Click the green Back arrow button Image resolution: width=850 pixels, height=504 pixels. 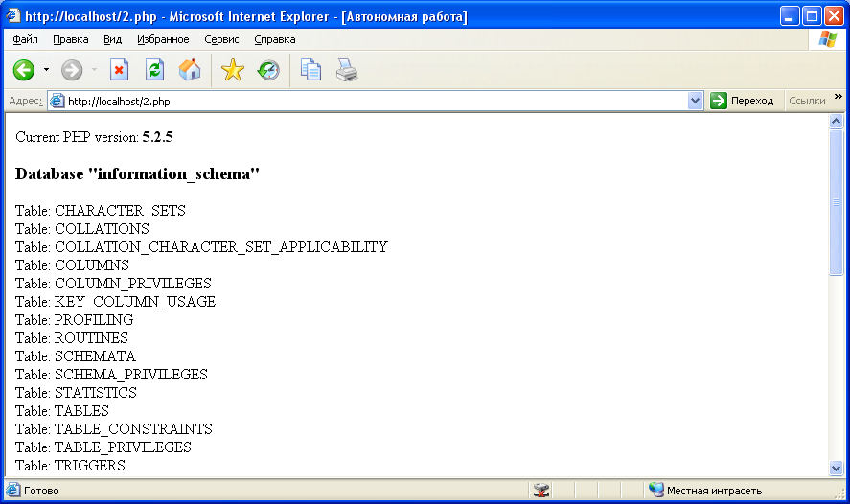[24, 70]
